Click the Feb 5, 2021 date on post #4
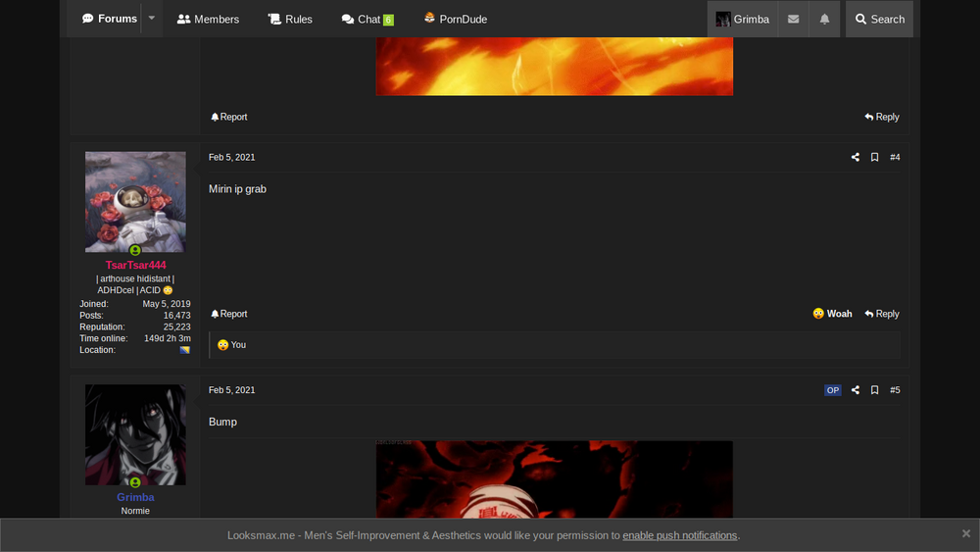The height and width of the screenshot is (552, 980). pyautogui.click(x=232, y=158)
